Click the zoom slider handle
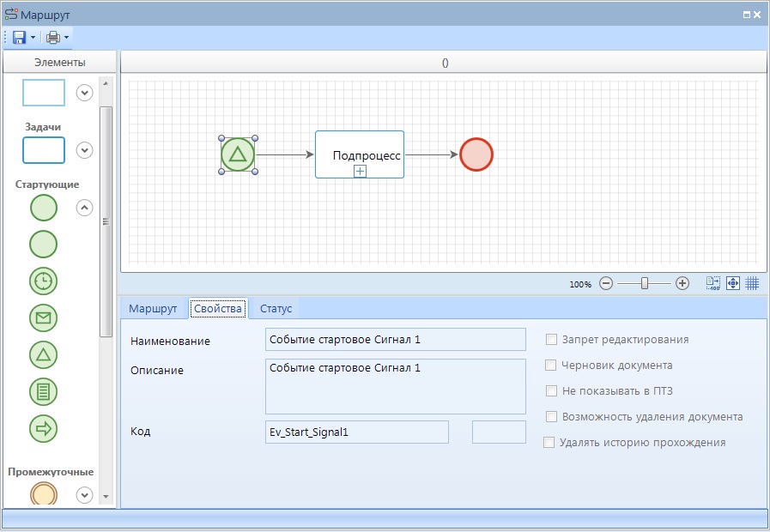This screenshot has height=532, width=770. coord(645,283)
